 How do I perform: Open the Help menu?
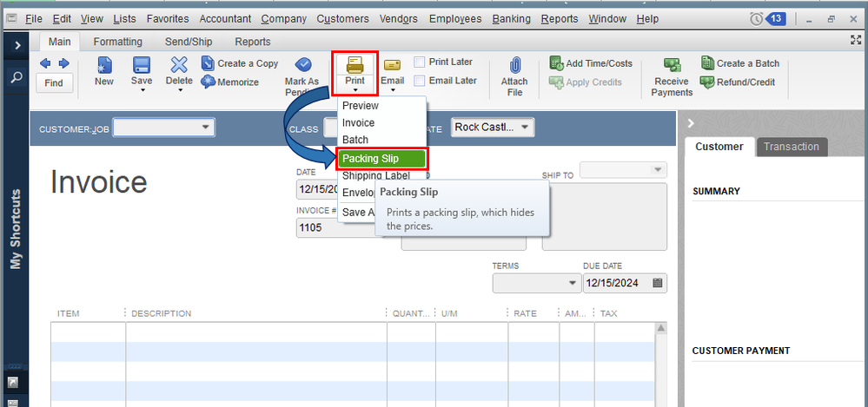pos(647,19)
